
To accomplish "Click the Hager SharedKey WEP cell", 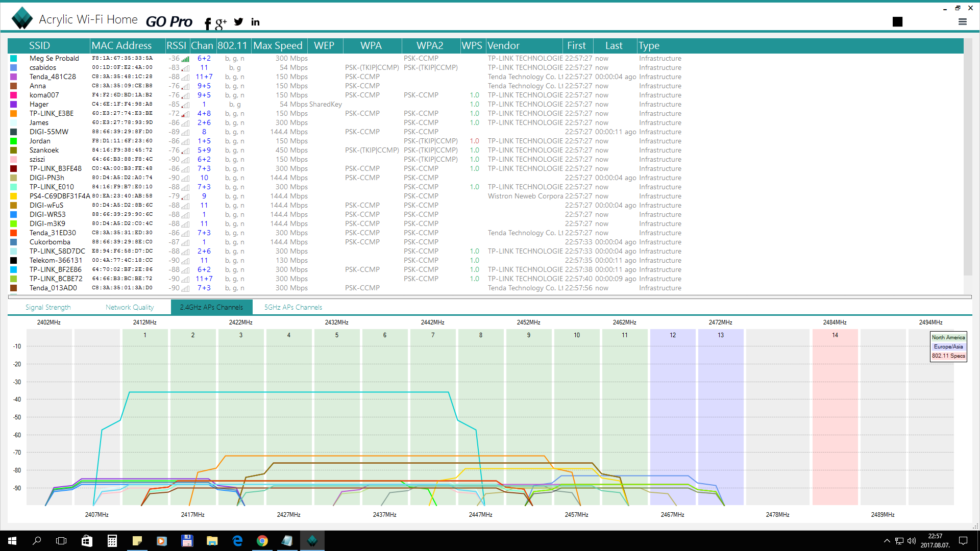I will [326, 105].
